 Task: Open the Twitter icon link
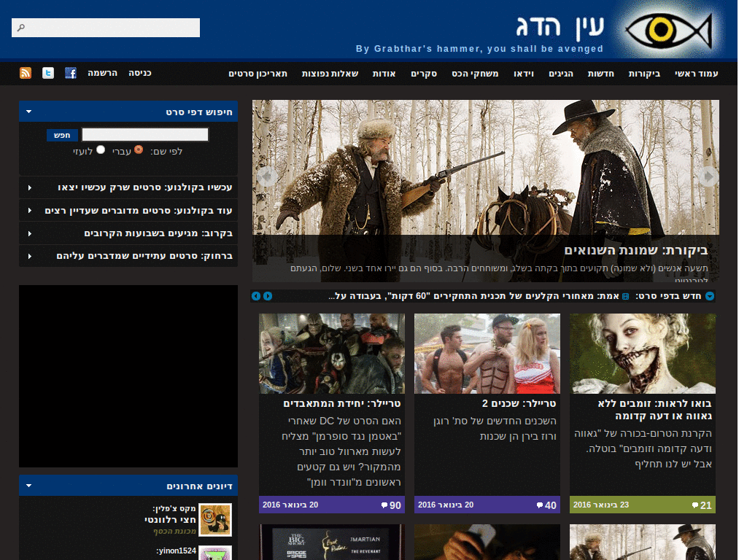tap(47, 73)
